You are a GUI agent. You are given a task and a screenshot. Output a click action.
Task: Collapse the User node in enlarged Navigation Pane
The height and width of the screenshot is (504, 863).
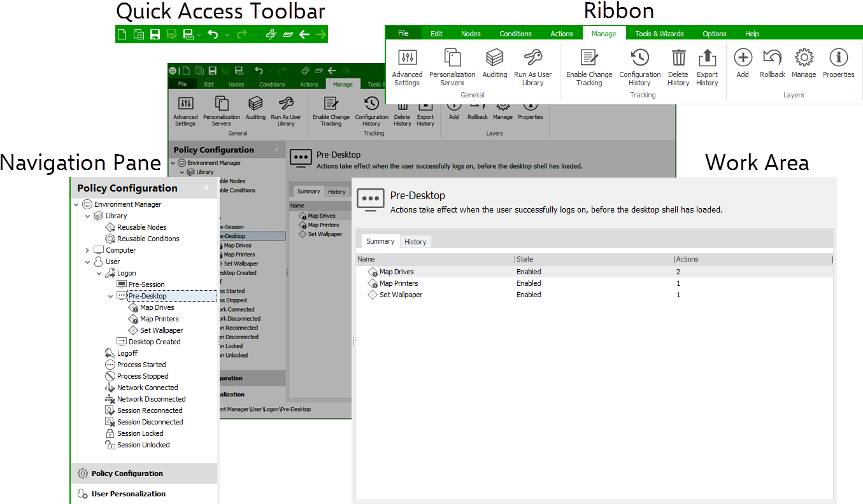[x=88, y=262]
